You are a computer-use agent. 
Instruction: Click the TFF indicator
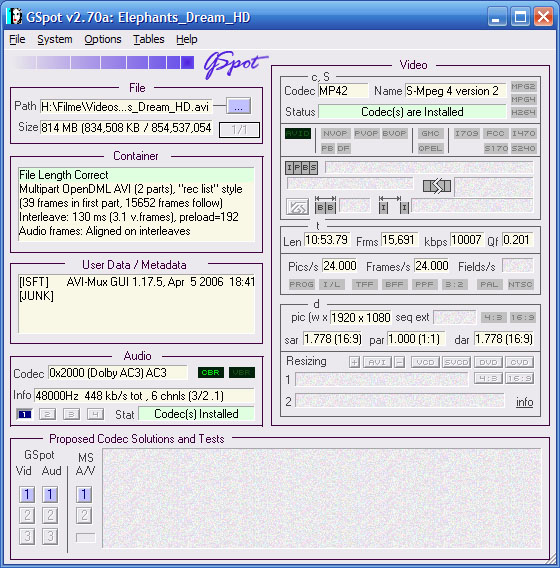coord(365,284)
